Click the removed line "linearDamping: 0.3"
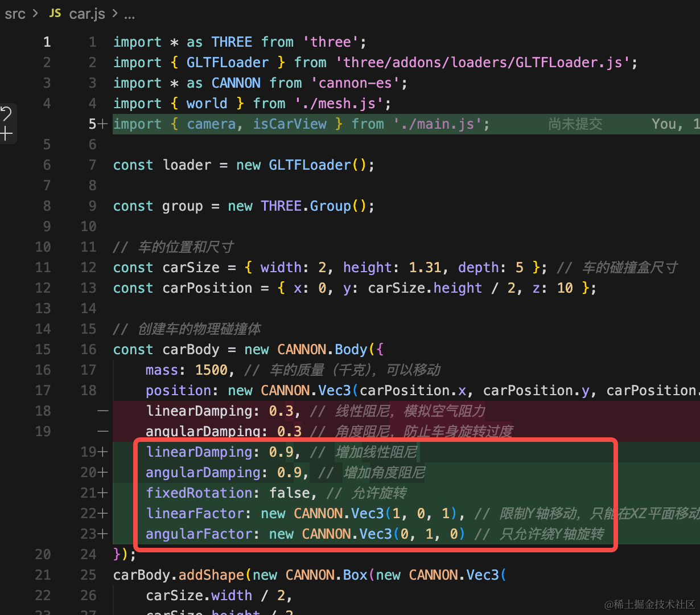 pyautogui.click(x=315, y=411)
